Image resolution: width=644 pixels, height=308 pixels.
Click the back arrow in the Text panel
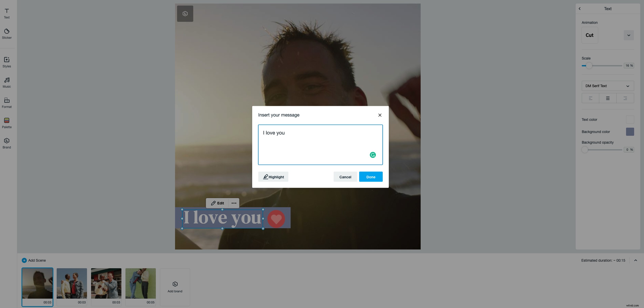tap(579, 8)
